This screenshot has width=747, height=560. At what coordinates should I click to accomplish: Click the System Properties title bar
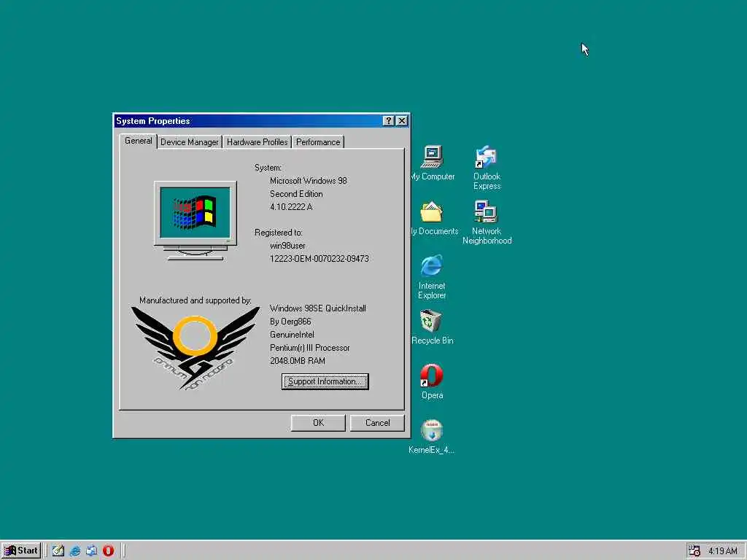pos(248,121)
